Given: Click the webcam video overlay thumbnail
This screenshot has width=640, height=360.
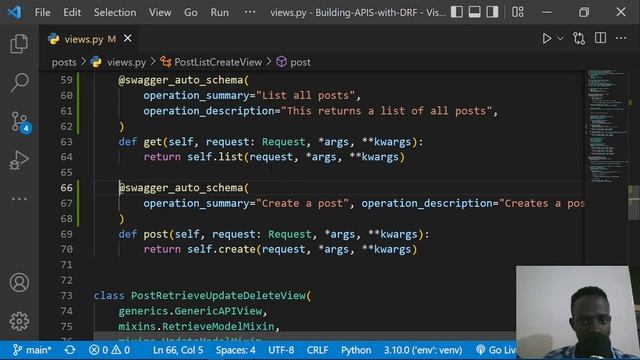Looking at the screenshot, I should (577, 312).
